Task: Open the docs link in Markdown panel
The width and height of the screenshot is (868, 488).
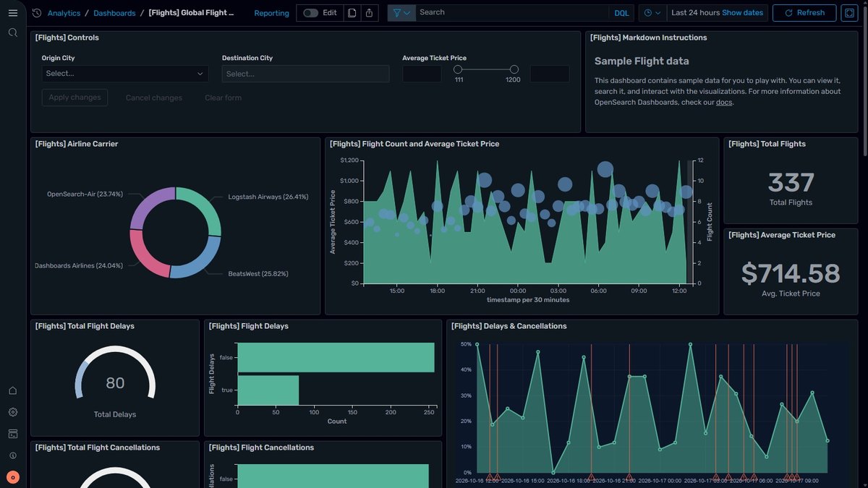Action: pos(724,102)
